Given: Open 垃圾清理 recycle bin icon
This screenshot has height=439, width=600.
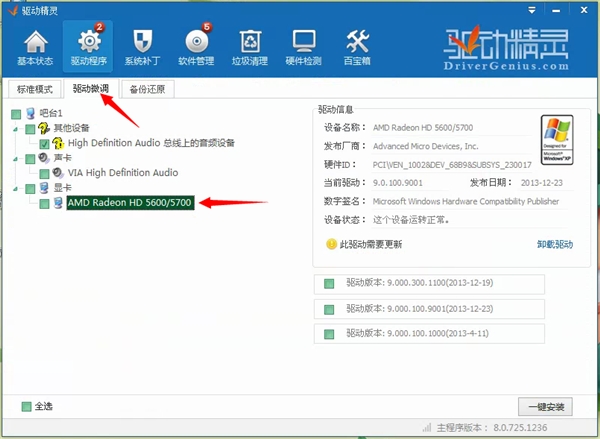Looking at the screenshot, I should click(249, 46).
